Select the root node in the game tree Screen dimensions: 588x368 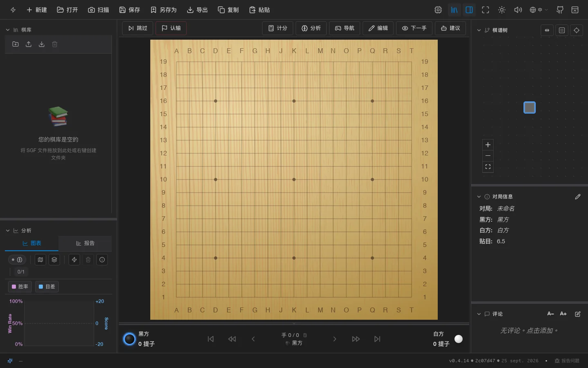pyautogui.click(x=530, y=108)
